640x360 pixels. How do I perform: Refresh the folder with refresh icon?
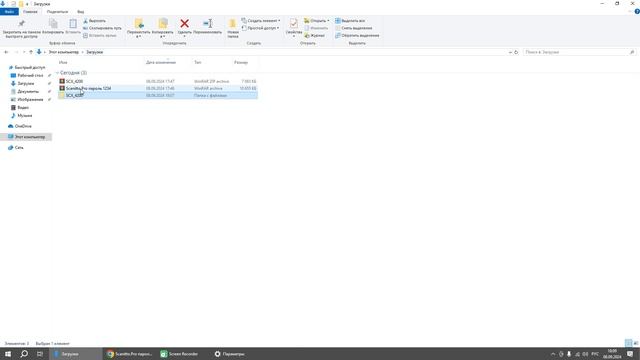(x=516, y=52)
